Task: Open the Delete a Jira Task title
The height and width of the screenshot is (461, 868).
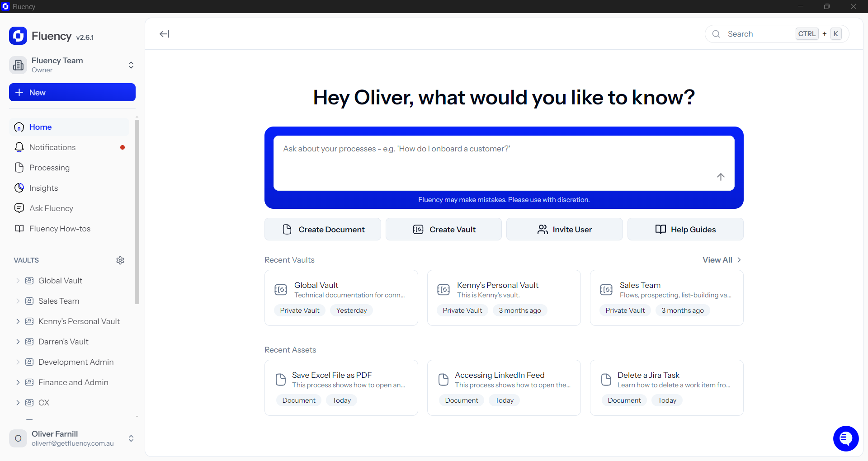Action: tap(648, 375)
